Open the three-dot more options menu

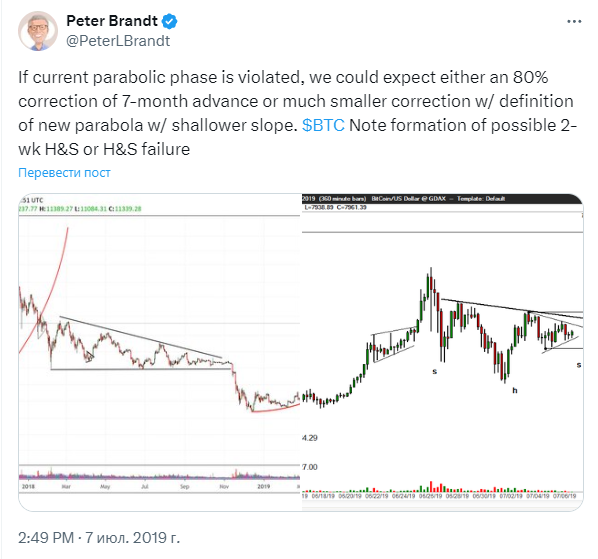(x=574, y=22)
